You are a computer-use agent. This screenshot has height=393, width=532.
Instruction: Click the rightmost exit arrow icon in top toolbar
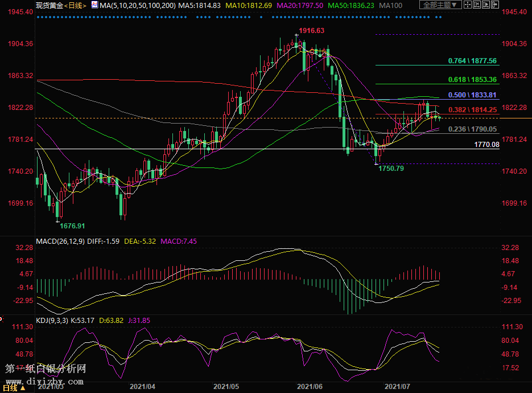click(495, 5)
